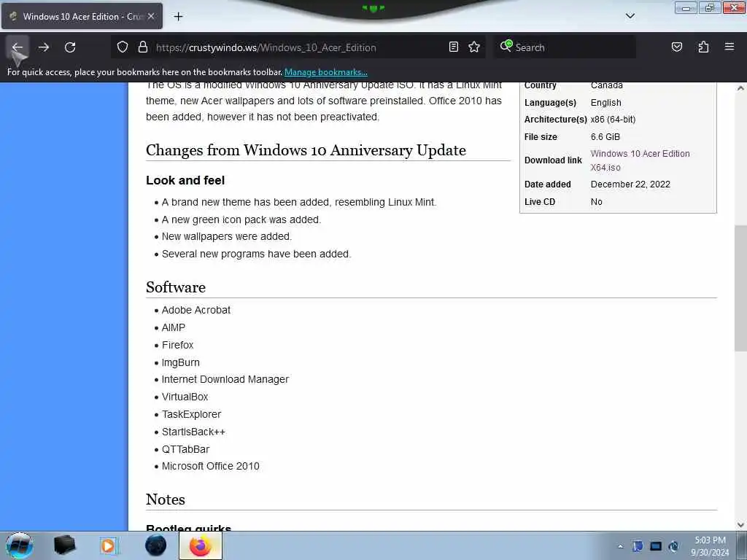This screenshot has height=560, width=747.
Task: Save page to Pocket icon
Action: [x=676, y=47]
